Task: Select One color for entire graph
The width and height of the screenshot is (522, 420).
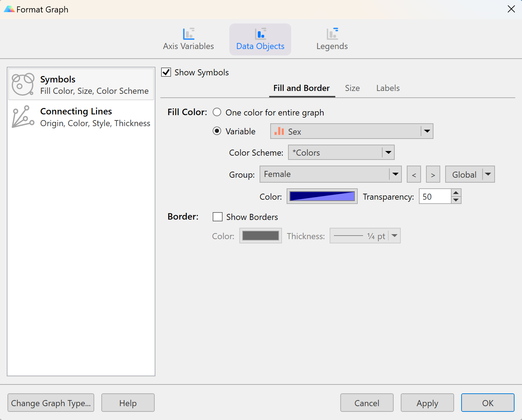Action: (217, 112)
